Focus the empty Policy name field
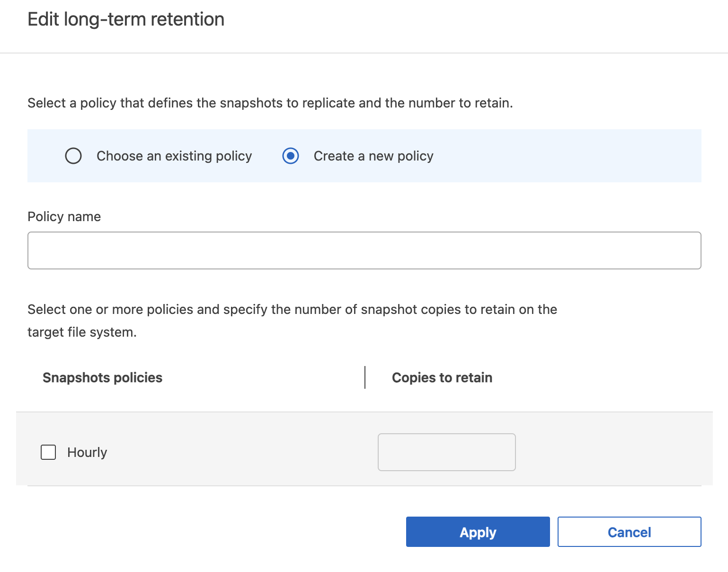This screenshot has width=728, height=572. pyautogui.click(x=364, y=250)
